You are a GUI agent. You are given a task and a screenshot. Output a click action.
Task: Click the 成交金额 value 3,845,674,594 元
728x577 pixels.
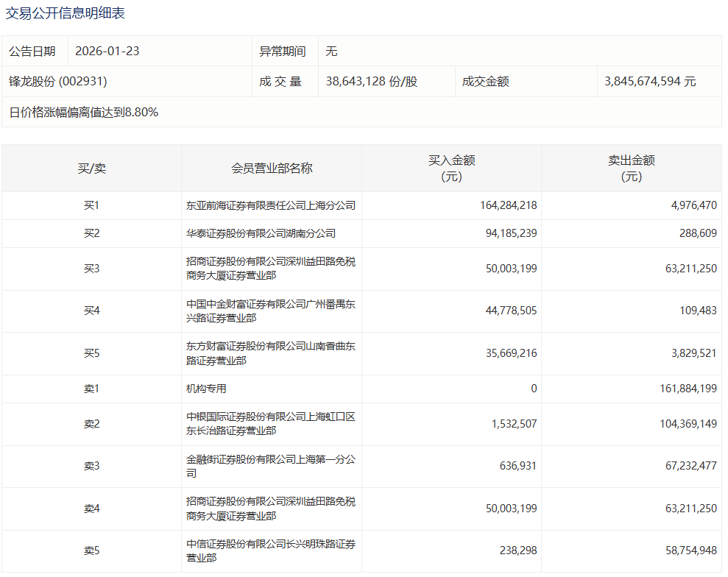point(650,82)
